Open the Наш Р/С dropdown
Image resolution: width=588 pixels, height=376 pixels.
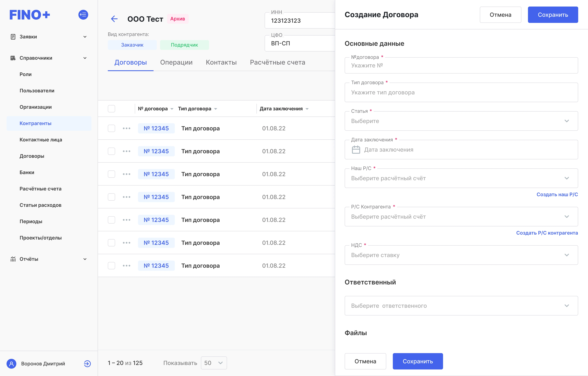[461, 178]
